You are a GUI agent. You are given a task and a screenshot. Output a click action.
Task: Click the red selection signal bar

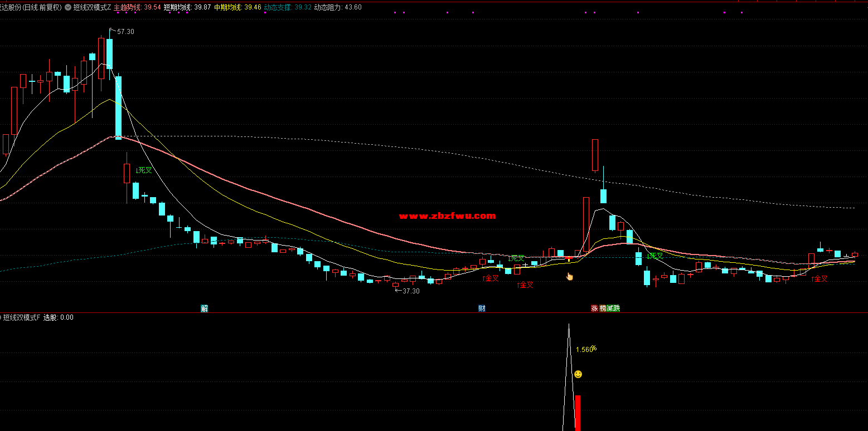point(578,413)
